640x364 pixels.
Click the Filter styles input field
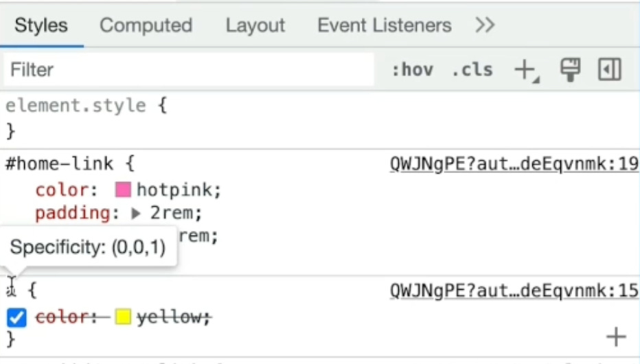[x=189, y=70]
